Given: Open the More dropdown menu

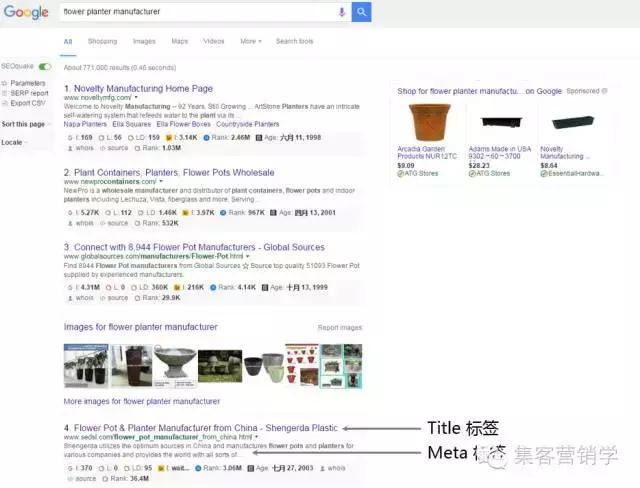Looking at the screenshot, I should tap(251, 41).
